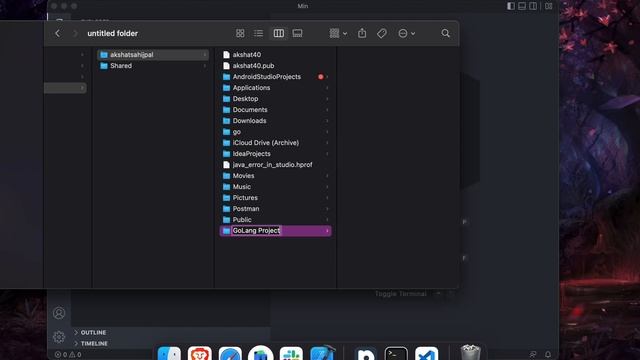The image size is (640, 360).
Task: Expand the Music folder chevron
Action: click(x=327, y=187)
